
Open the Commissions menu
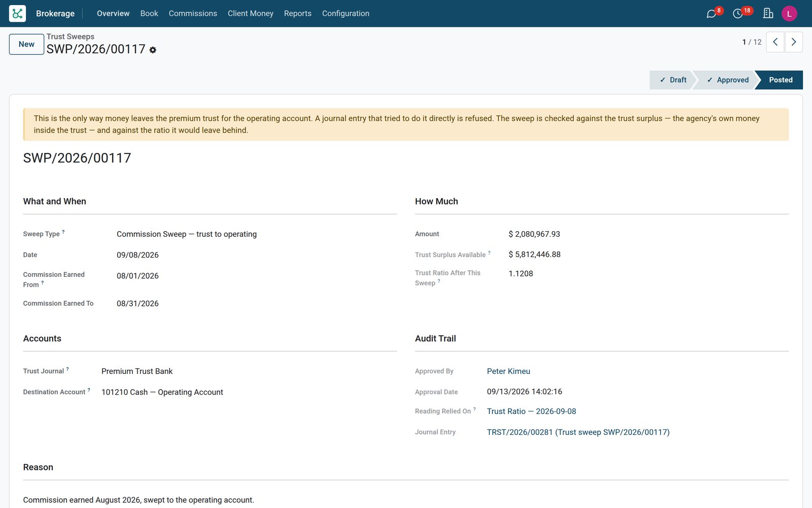click(193, 14)
